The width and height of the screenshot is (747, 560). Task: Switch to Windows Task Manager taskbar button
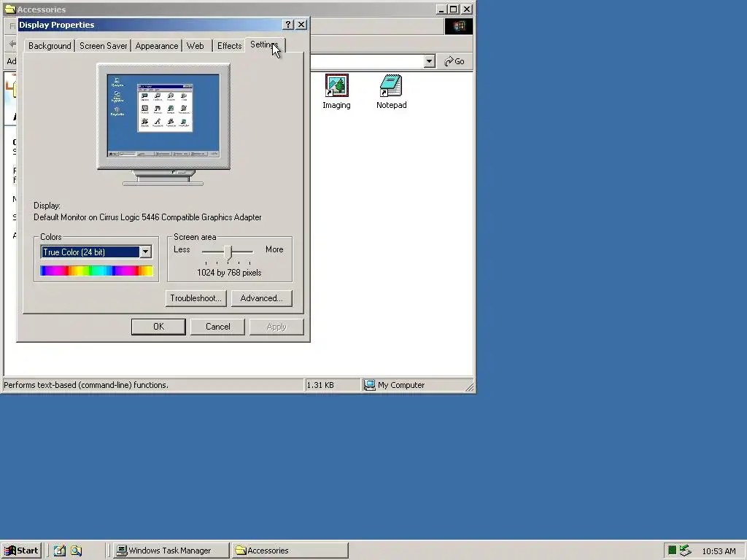pyautogui.click(x=171, y=551)
